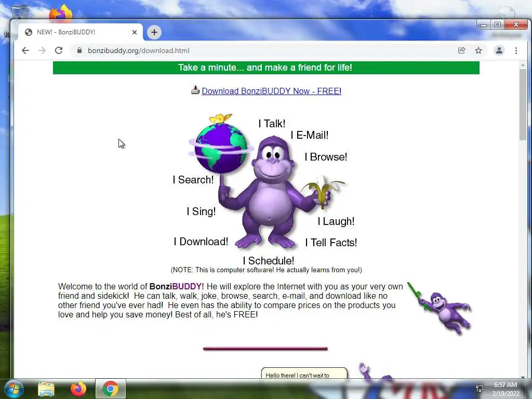
Task: Click the download disk icon beside the link
Action: click(195, 90)
